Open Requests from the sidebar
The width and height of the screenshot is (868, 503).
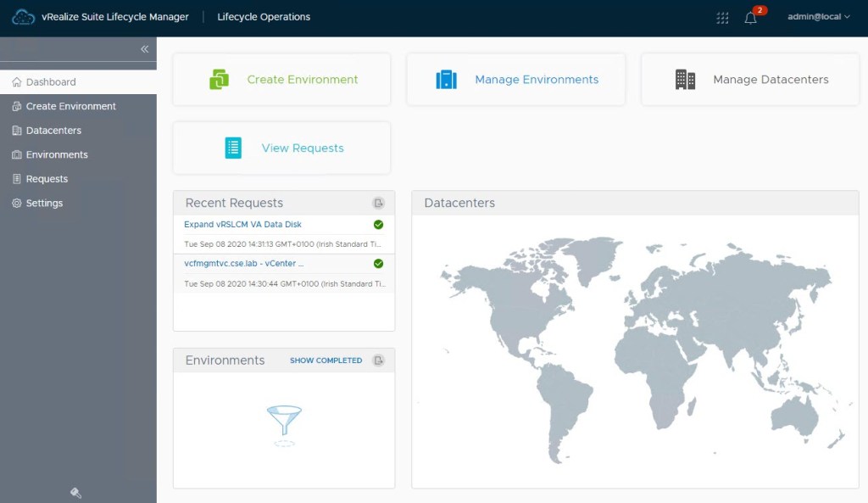(47, 179)
